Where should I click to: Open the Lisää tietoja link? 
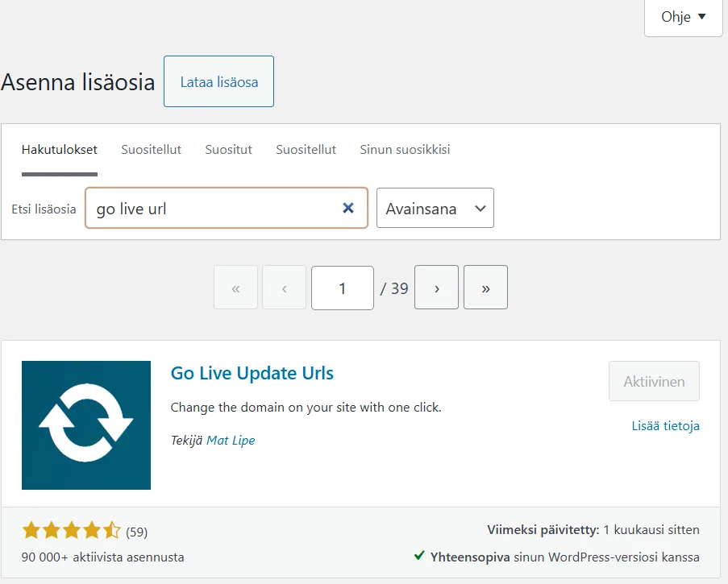click(665, 426)
